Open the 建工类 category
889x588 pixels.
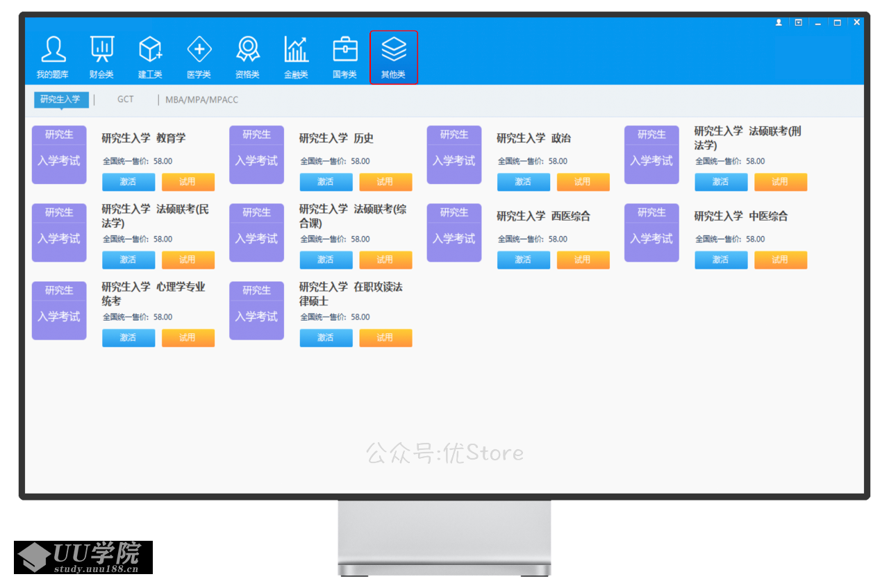[150, 58]
